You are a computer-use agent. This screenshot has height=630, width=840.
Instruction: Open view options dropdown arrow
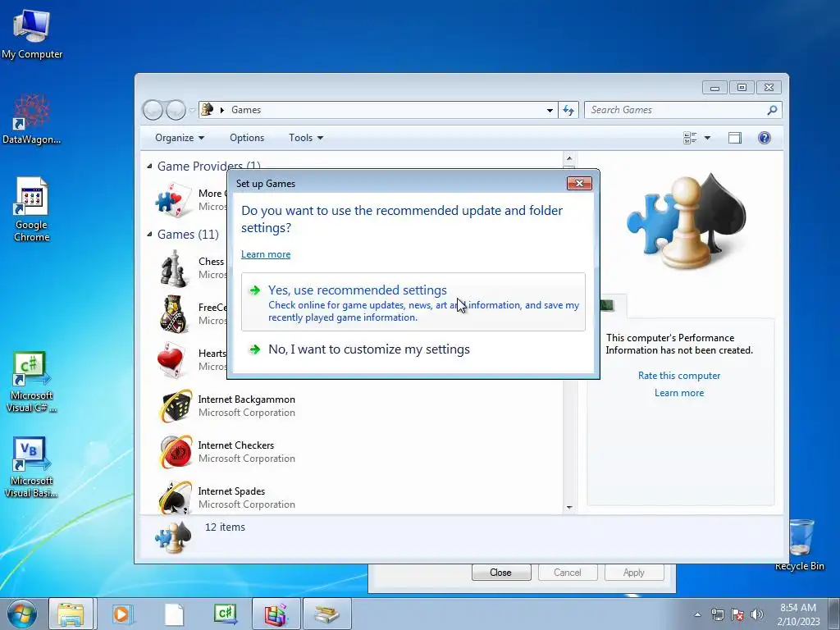point(707,138)
